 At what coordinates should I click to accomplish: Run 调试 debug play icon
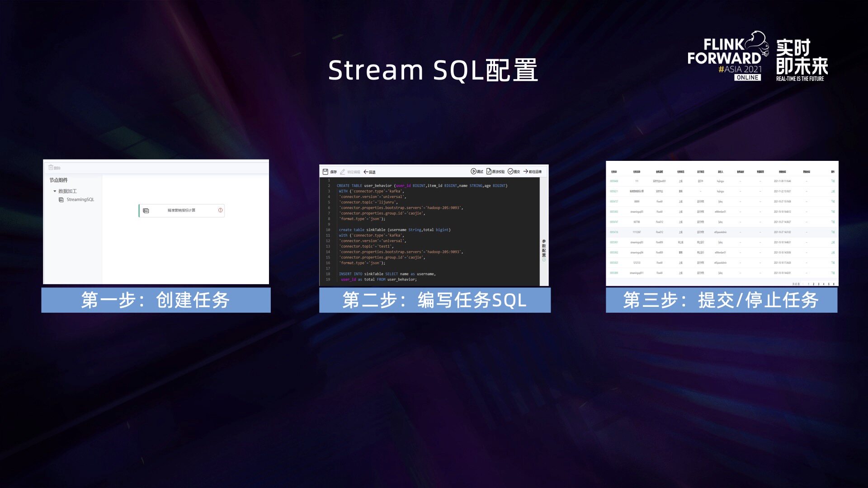click(473, 171)
